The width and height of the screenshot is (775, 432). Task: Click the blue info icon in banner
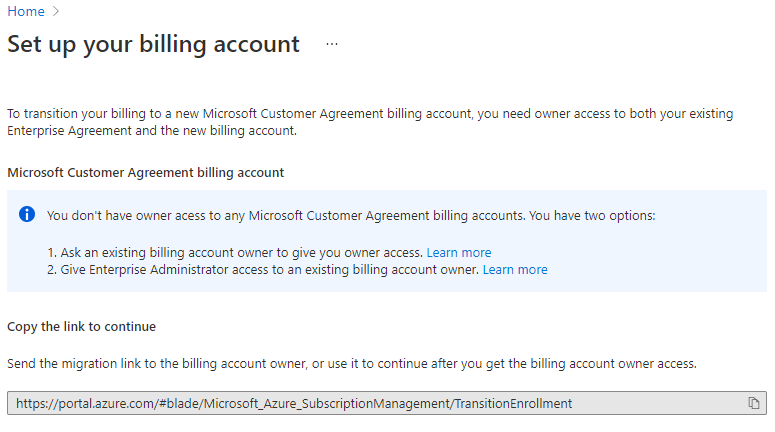tap(27, 215)
